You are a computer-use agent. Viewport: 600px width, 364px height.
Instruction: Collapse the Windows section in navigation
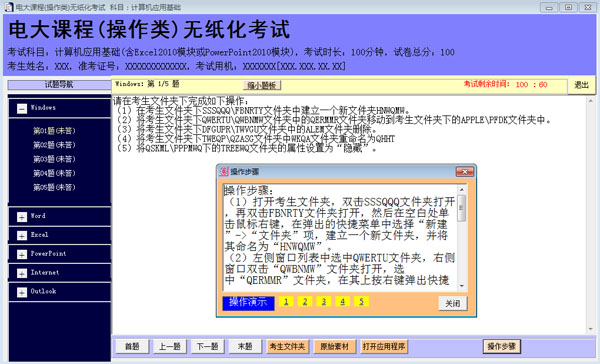pyautogui.click(x=22, y=109)
